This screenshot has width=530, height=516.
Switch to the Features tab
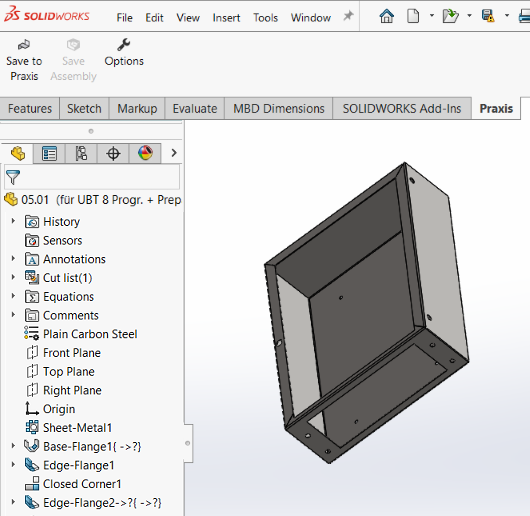(x=30, y=108)
